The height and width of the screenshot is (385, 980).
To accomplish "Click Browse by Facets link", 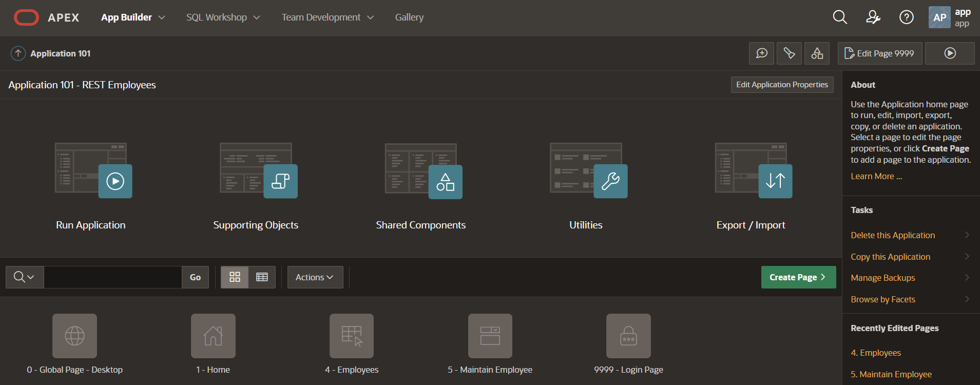I will pyautogui.click(x=883, y=299).
